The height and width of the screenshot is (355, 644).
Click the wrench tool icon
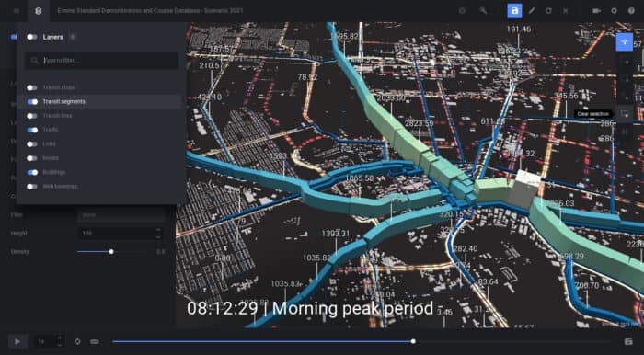coord(483,11)
